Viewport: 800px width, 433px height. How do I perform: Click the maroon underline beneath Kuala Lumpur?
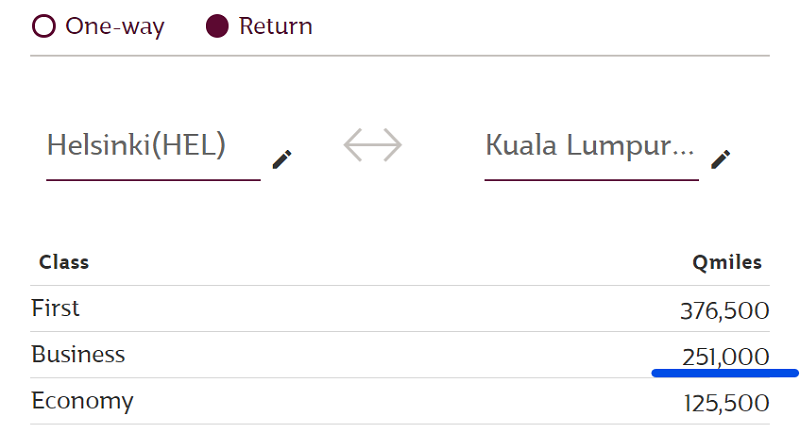[591, 180]
